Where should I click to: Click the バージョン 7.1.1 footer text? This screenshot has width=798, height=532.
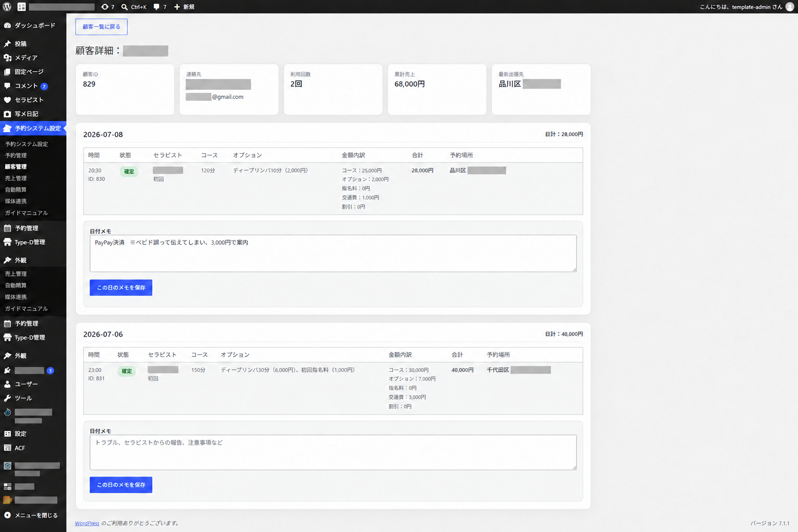tap(769, 523)
